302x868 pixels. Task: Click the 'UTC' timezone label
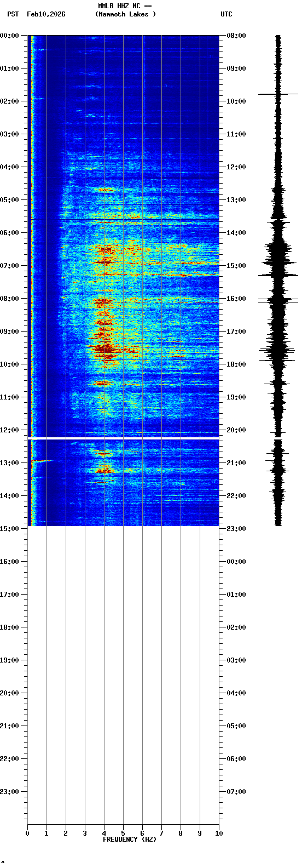[x=226, y=14]
